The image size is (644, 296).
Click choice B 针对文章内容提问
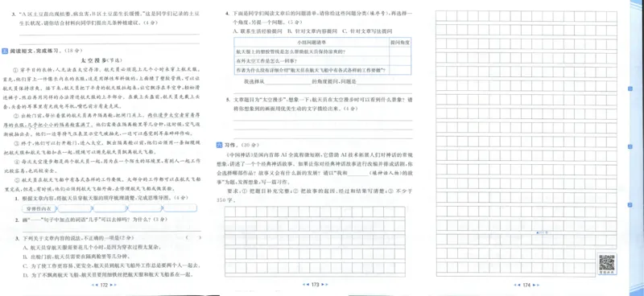coord(312,31)
